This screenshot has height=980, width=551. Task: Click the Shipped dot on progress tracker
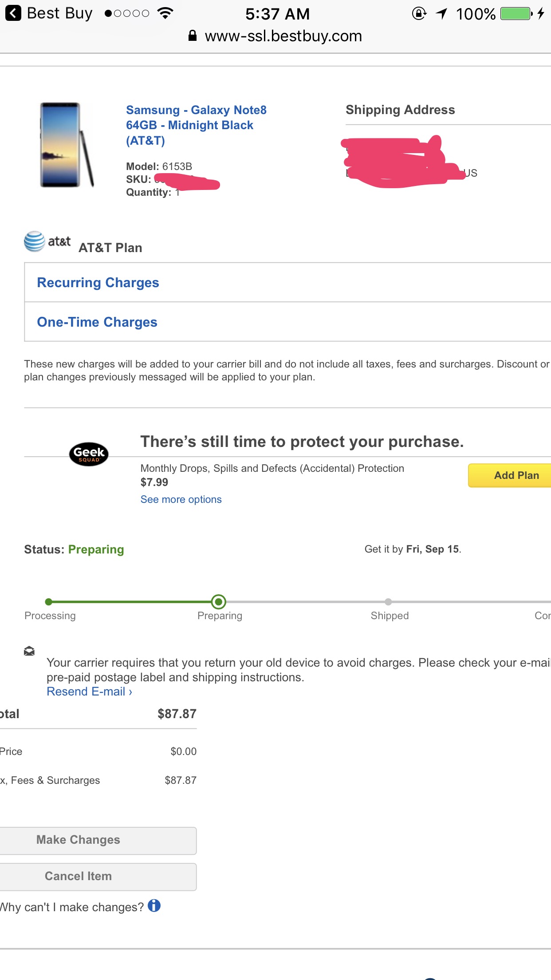click(388, 602)
